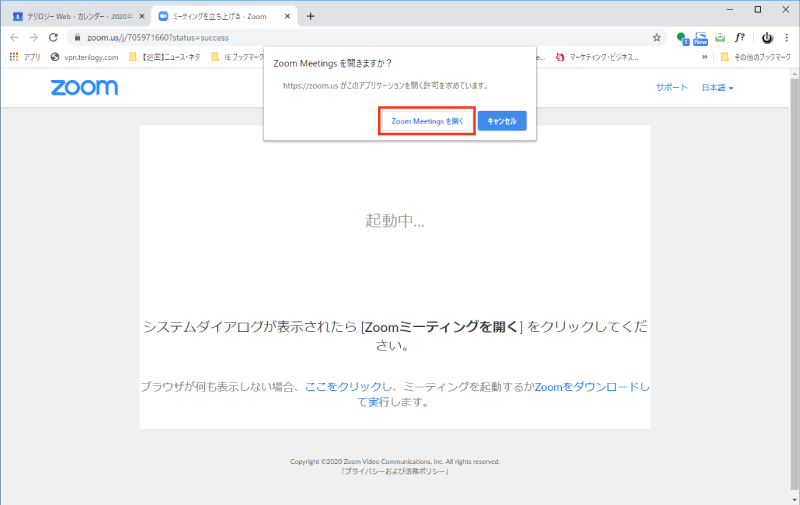Open the サポート link

(671, 88)
